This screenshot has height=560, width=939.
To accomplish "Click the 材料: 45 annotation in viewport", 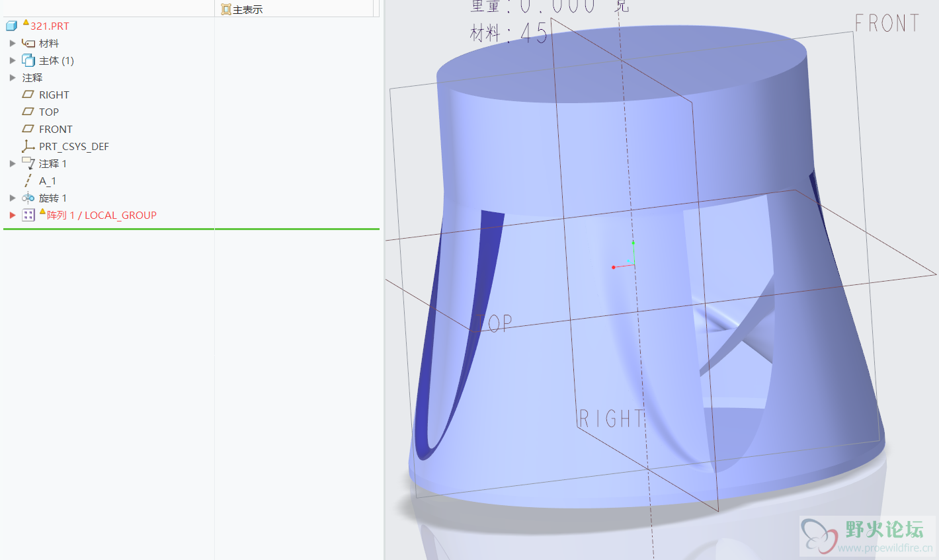I will pyautogui.click(x=509, y=32).
